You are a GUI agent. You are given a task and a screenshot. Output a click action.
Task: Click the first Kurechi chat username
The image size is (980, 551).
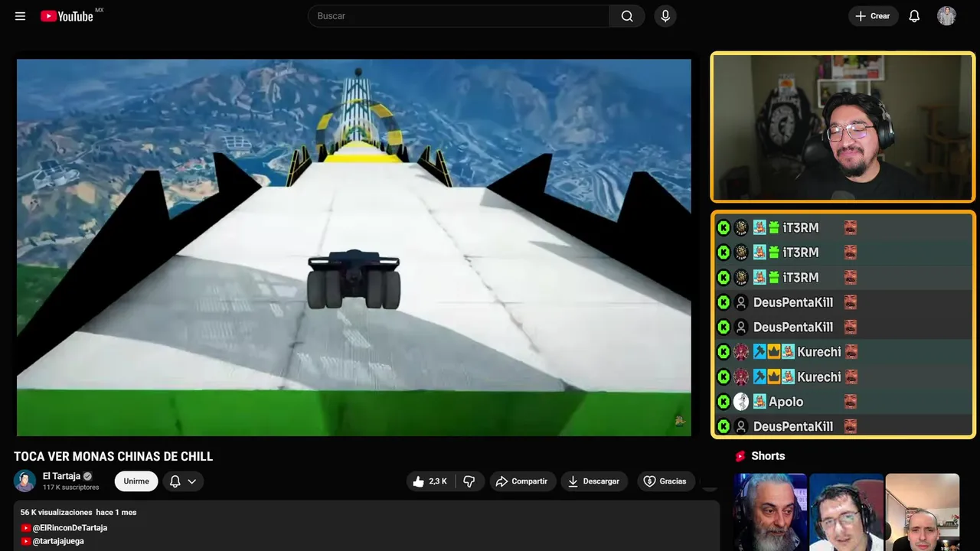(819, 352)
